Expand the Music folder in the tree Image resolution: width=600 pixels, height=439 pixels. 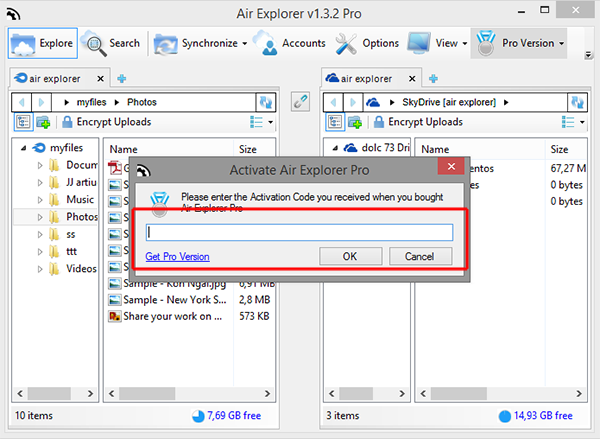[x=39, y=199]
